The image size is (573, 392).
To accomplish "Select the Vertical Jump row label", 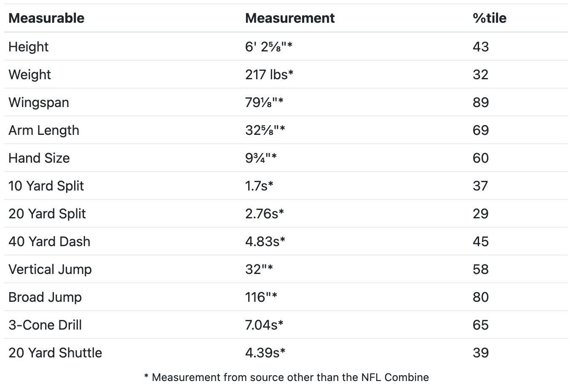I will [x=50, y=269].
